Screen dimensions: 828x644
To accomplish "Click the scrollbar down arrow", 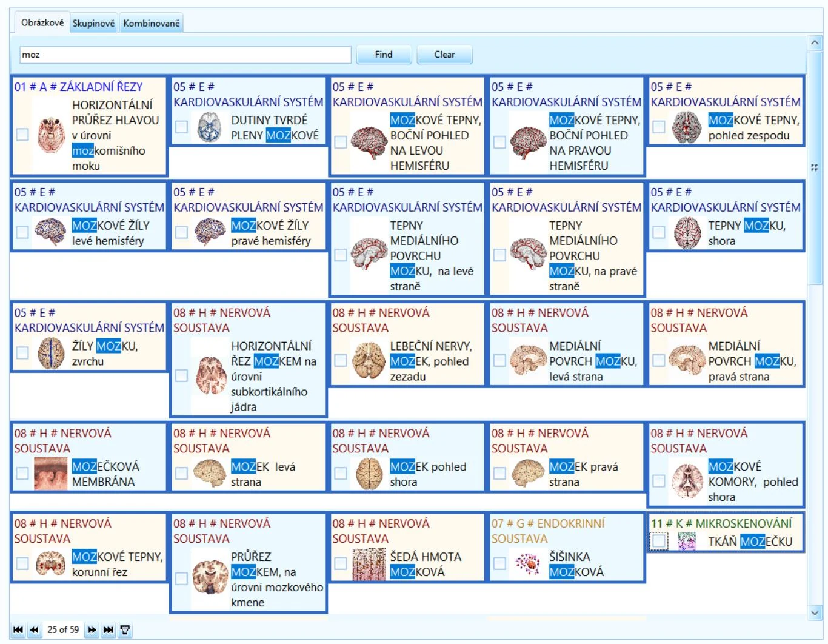I will (x=815, y=612).
